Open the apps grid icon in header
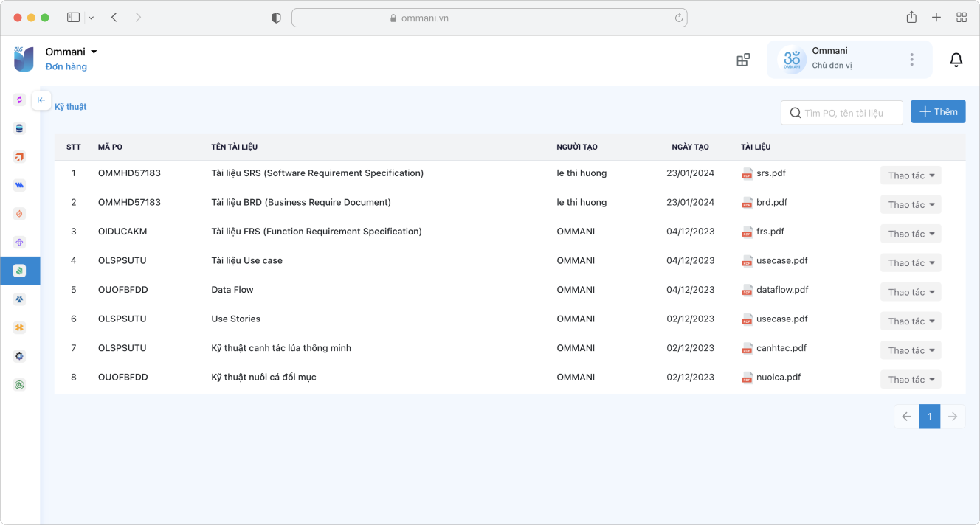Screen dimensions: 980x525 (x=743, y=60)
